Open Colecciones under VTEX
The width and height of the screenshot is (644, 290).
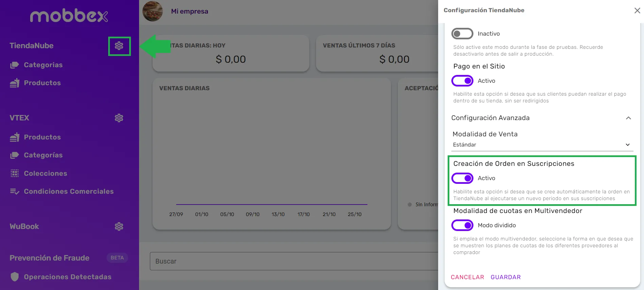tap(45, 173)
